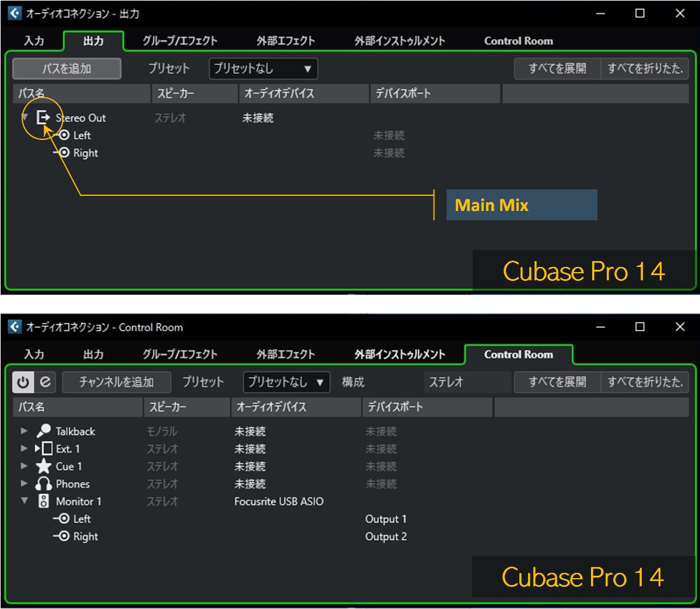The width and height of the screenshot is (700, 609).
Task: Click the Output 2 device port cell
Action: [x=386, y=537]
